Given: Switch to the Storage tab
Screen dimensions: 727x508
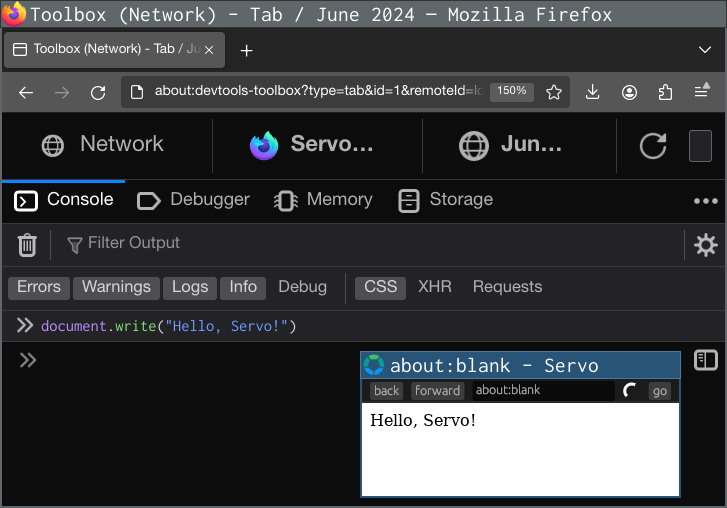Looking at the screenshot, I should click(x=446, y=200).
